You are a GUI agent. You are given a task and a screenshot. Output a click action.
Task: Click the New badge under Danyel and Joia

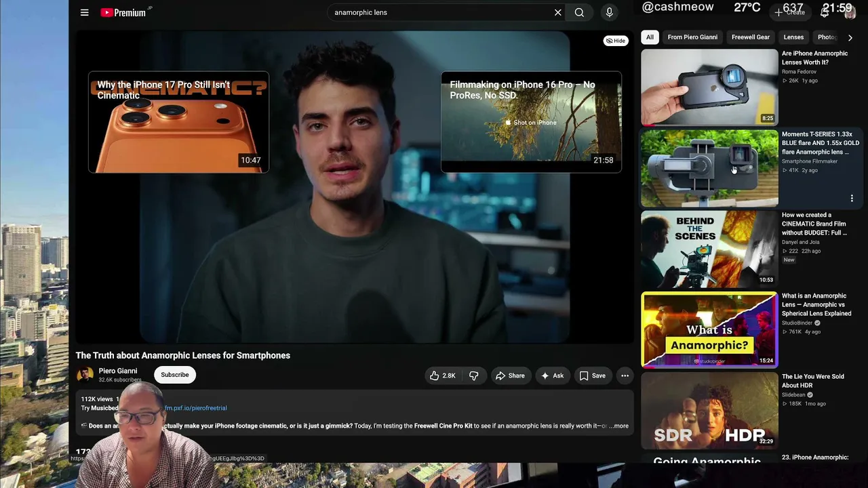[x=789, y=260]
